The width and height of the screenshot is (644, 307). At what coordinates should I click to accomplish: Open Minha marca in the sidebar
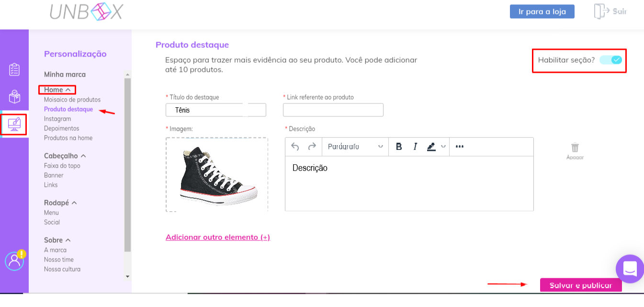[x=65, y=74]
